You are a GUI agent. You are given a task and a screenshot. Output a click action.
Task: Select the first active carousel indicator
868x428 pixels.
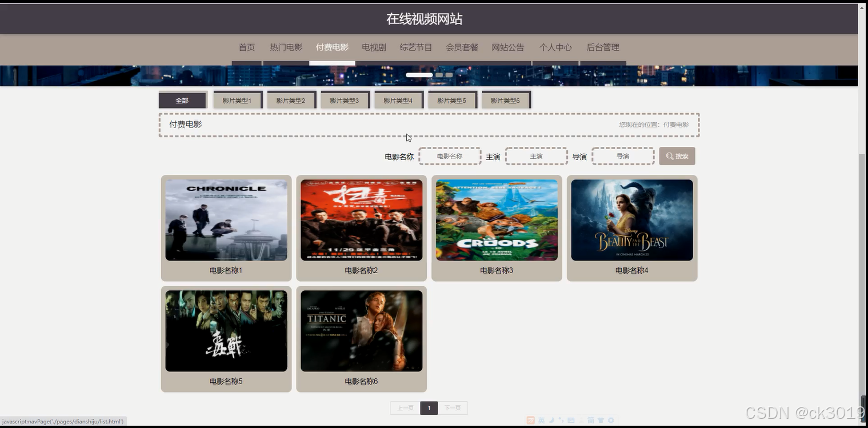pos(419,75)
